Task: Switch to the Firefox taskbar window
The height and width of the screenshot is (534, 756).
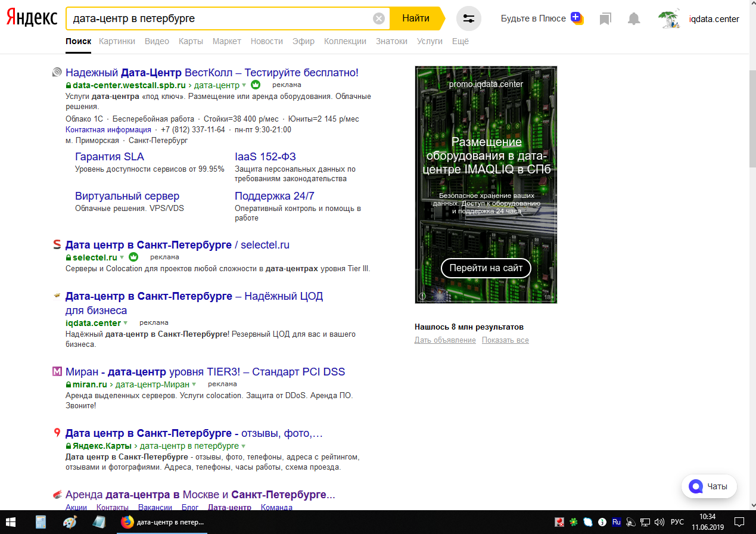Action: 163,522
